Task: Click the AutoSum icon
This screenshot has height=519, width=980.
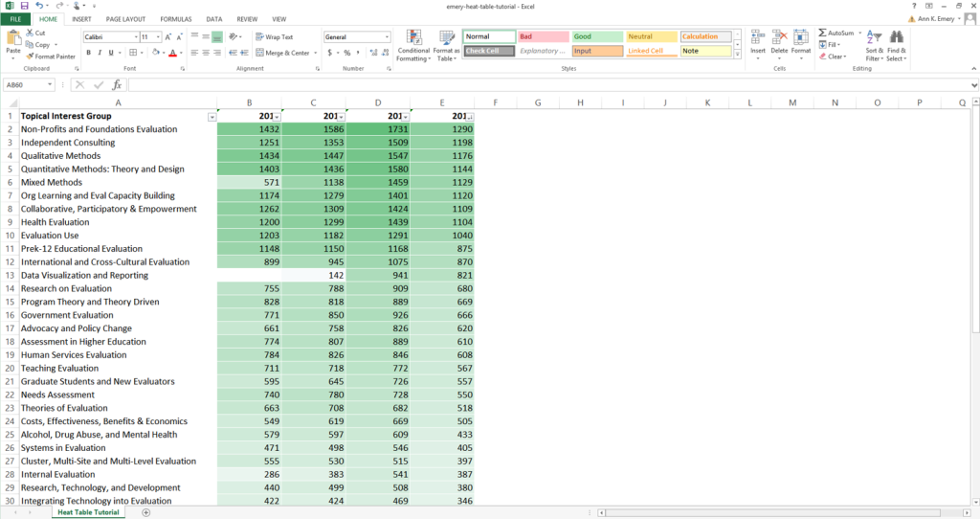Action: [x=835, y=33]
